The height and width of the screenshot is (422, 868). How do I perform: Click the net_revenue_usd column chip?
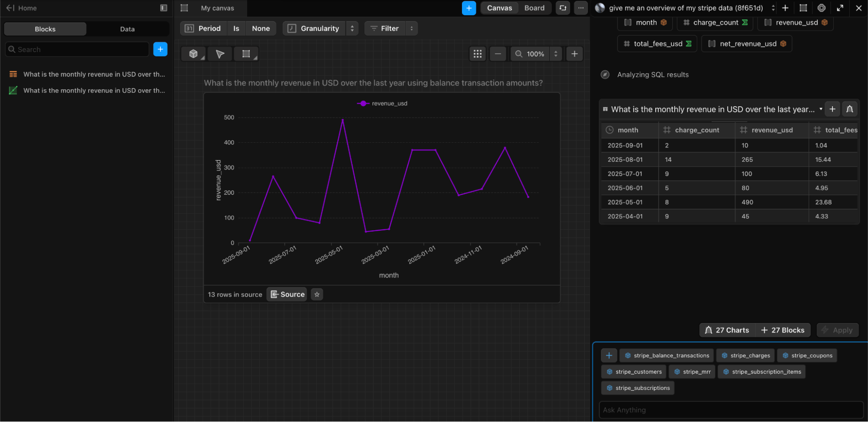click(x=747, y=44)
